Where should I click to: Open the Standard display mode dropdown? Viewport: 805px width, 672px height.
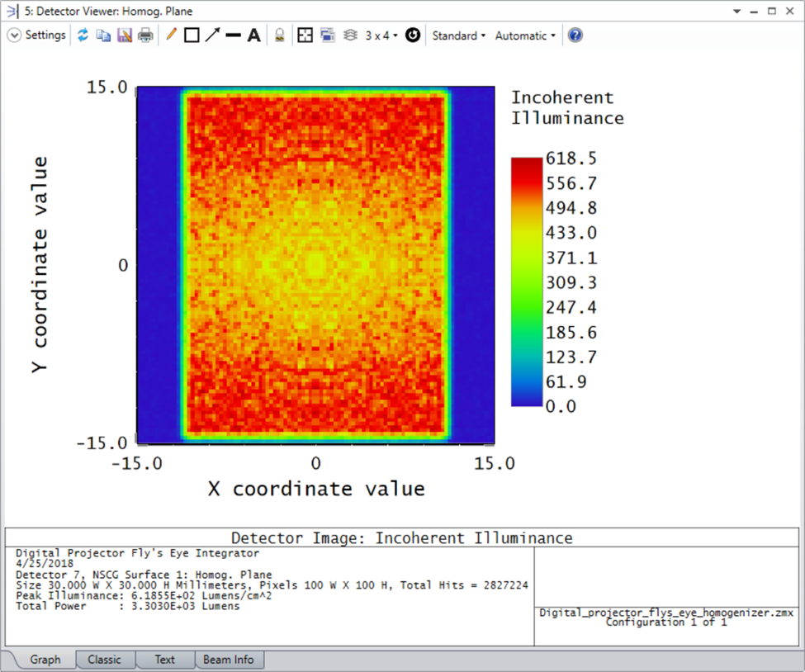tap(458, 35)
